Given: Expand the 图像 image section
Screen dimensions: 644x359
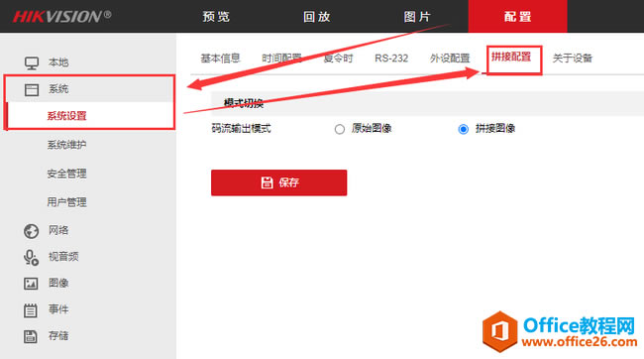Looking at the screenshot, I should (58, 283).
